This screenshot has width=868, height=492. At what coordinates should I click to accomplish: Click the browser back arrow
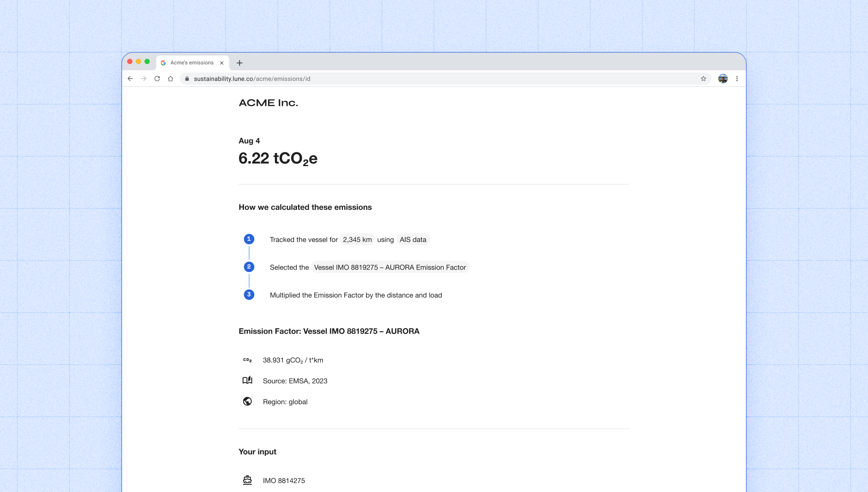(130, 79)
